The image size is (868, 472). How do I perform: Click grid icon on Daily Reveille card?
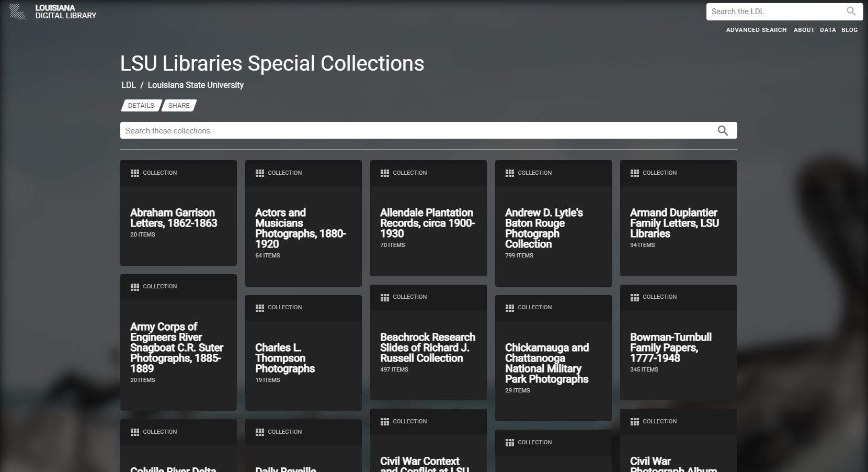coord(260,432)
